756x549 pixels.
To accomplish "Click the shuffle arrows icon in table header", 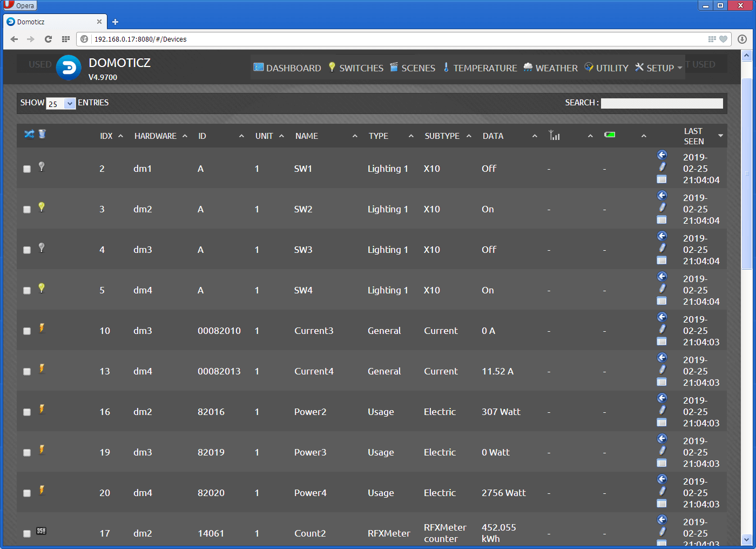I will [x=29, y=134].
